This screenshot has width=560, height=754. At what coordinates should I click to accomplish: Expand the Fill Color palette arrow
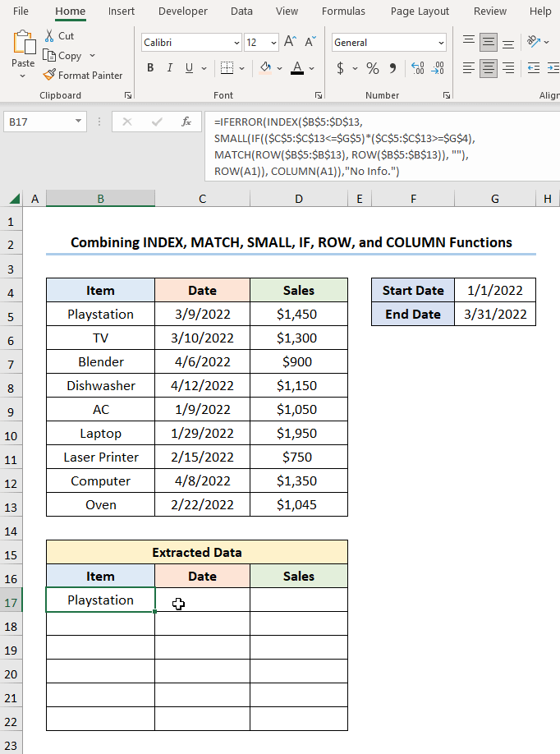[280, 68]
